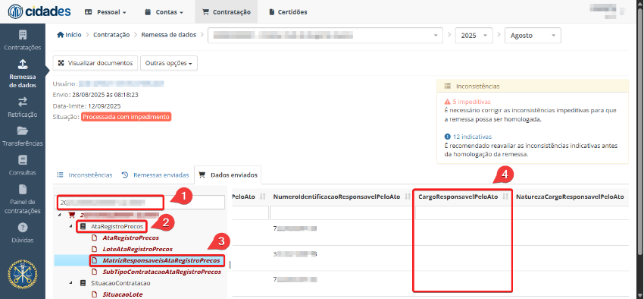The width and height of the screenshot is (644, 299).
Task: Open the entity selector dropdown
Action: point(325,36)
